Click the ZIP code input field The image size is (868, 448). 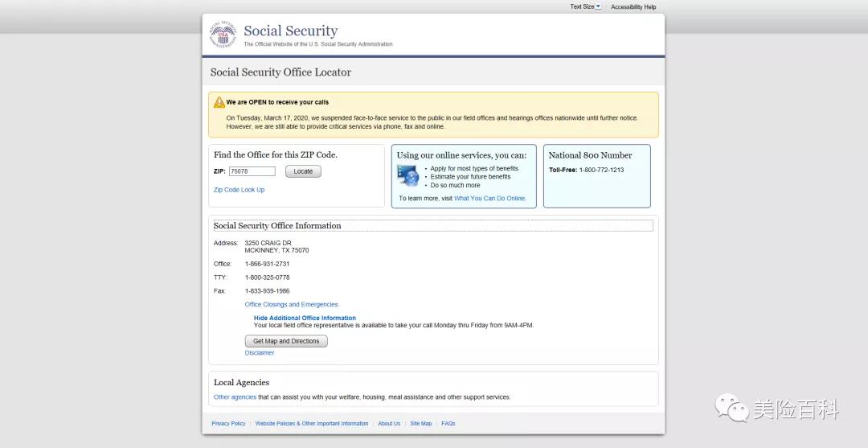pos(252,171)
